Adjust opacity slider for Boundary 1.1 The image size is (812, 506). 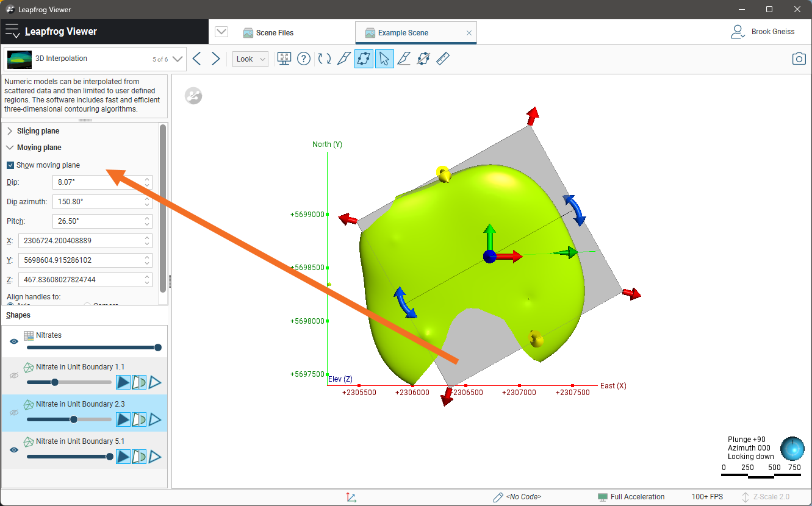(x=70, y=382)
